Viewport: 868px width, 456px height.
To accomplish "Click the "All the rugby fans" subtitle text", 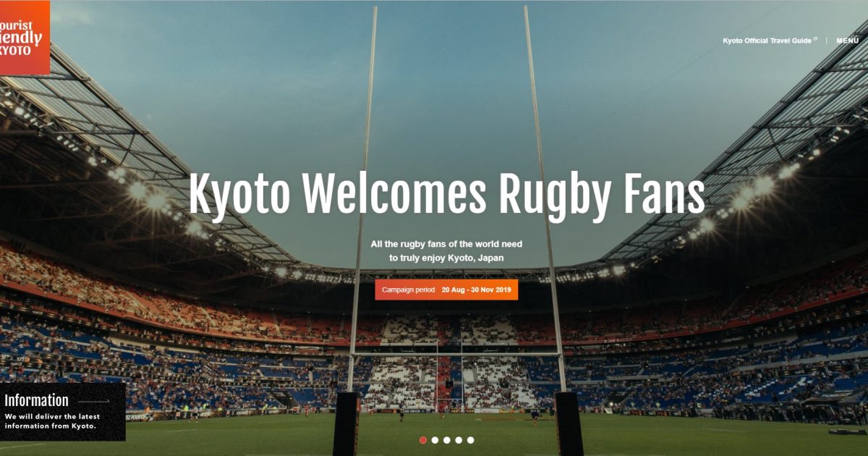I will pos(446,250).
